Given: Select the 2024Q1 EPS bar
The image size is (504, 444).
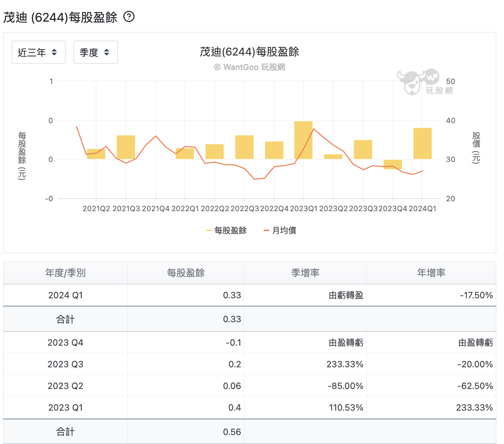Looking at the screenshot, I should click(x=422, y=143).
